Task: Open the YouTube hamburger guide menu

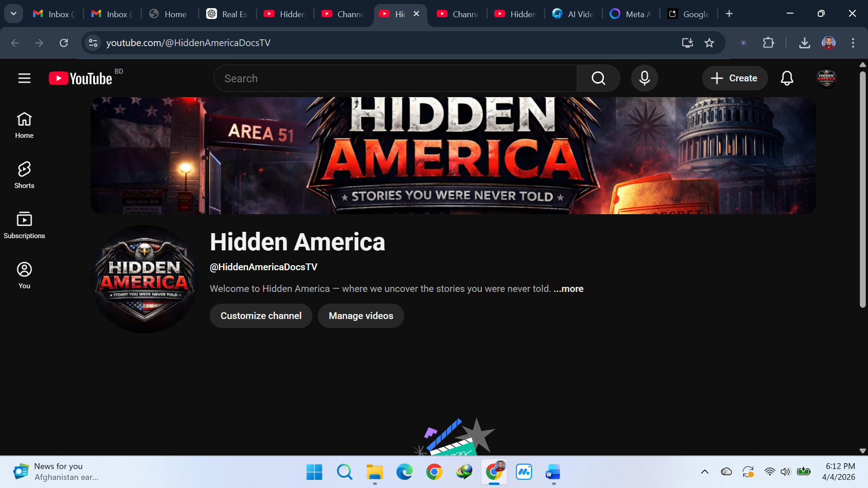Action: (24, 78)
